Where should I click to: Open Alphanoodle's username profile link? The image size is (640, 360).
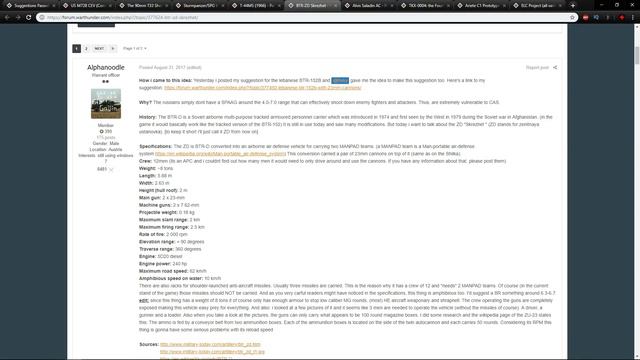[106, 67]
